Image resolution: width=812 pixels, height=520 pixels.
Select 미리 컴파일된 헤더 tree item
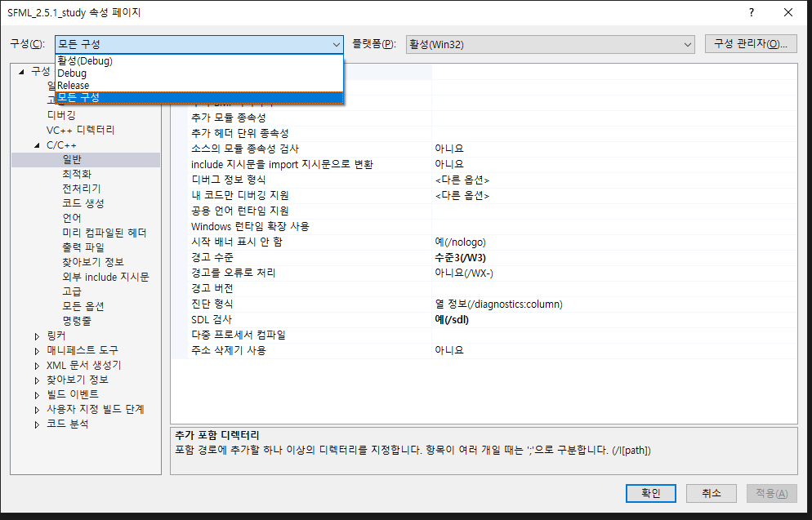pyautogui.click(x=104, y=233)
